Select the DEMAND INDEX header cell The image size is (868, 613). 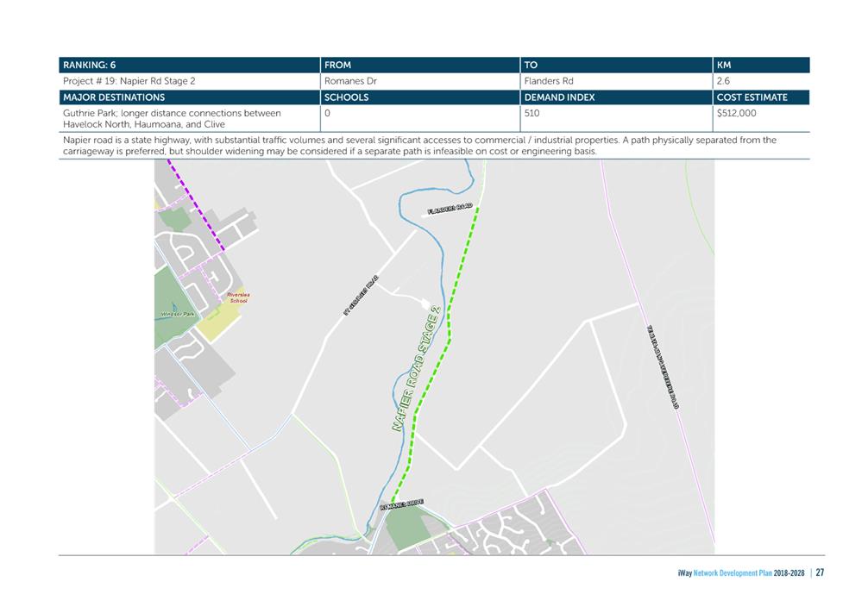click(616, 97)
